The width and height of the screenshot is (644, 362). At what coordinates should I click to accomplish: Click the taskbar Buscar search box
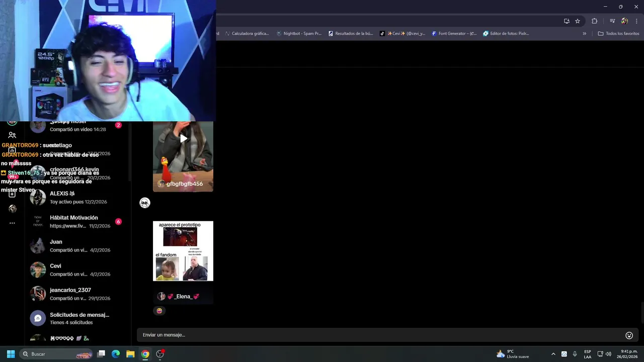[56, 354]
